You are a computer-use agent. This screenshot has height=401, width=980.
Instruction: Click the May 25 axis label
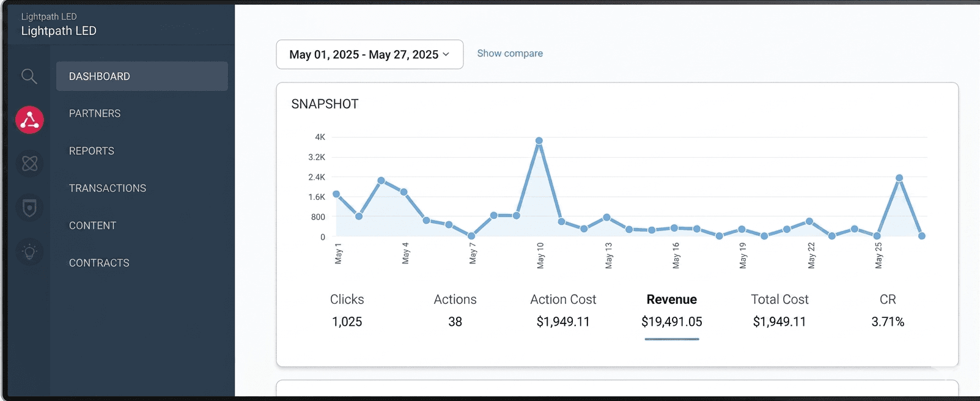click(879, 256)
